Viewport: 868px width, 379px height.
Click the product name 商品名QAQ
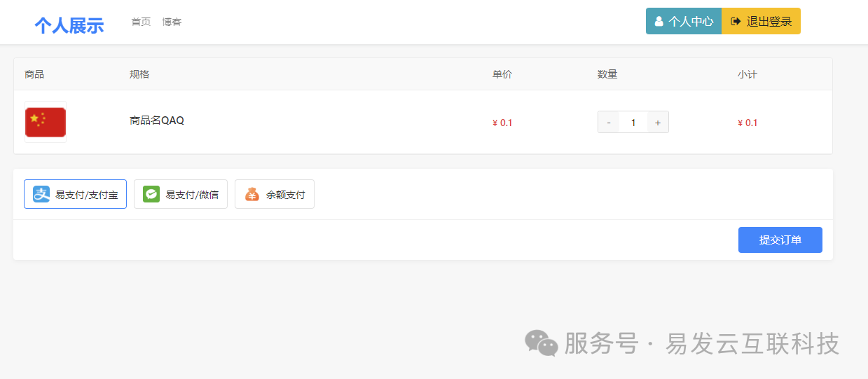pos(157,120)
